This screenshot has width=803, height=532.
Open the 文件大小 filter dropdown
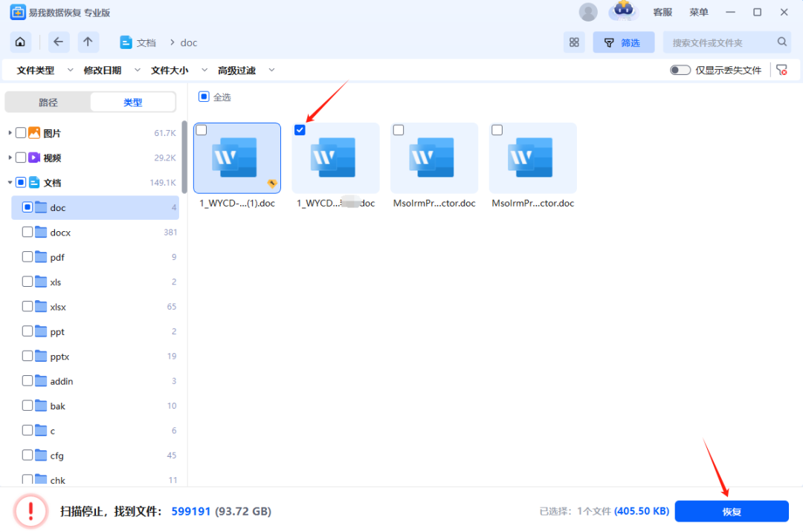coord(178,70)
